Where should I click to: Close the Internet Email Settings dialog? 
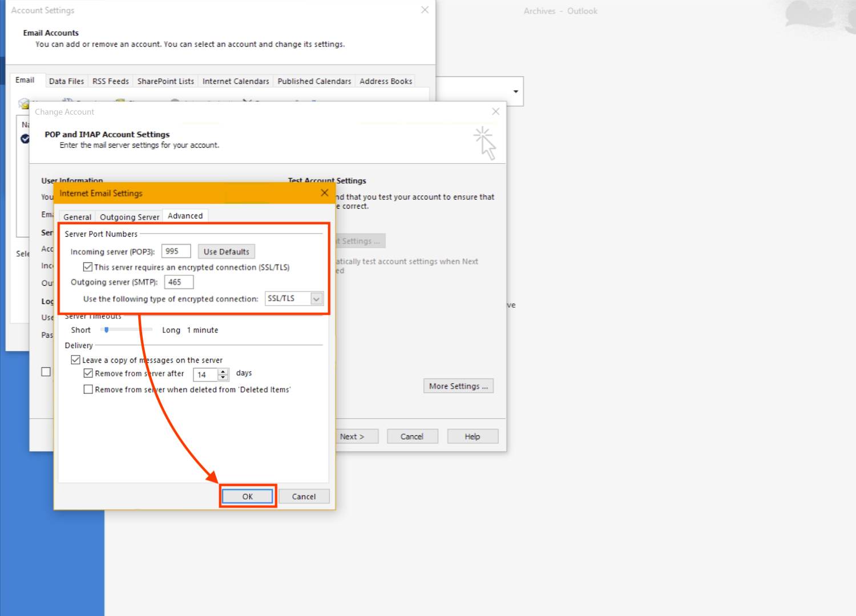pyautogui.click(x=324, y=193)
